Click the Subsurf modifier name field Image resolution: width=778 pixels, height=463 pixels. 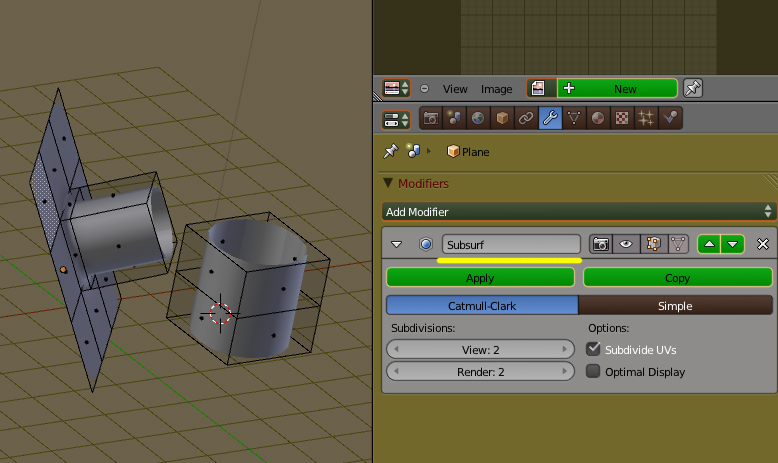[x=511, y=244]
